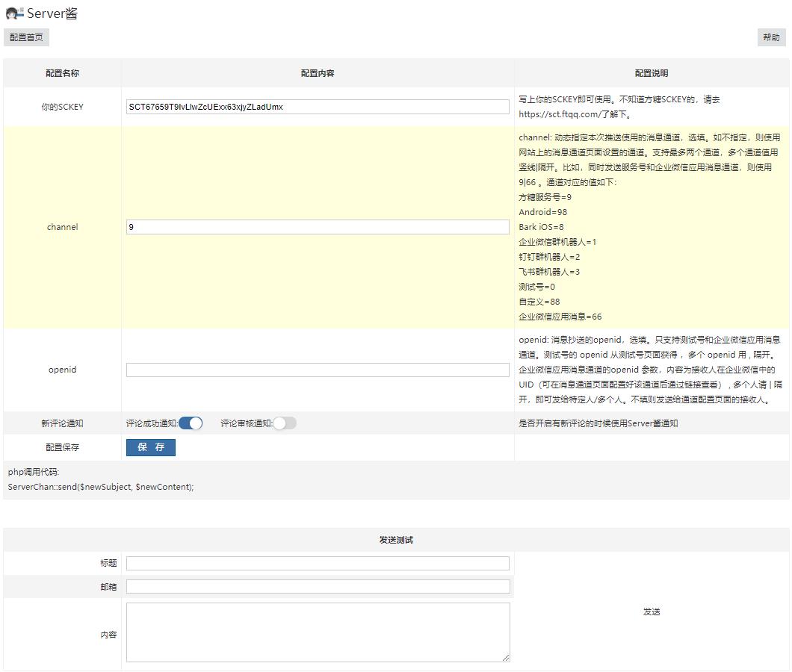
Task: Toggle the 评论成功通知 switch
Action: tap(191, 423)
